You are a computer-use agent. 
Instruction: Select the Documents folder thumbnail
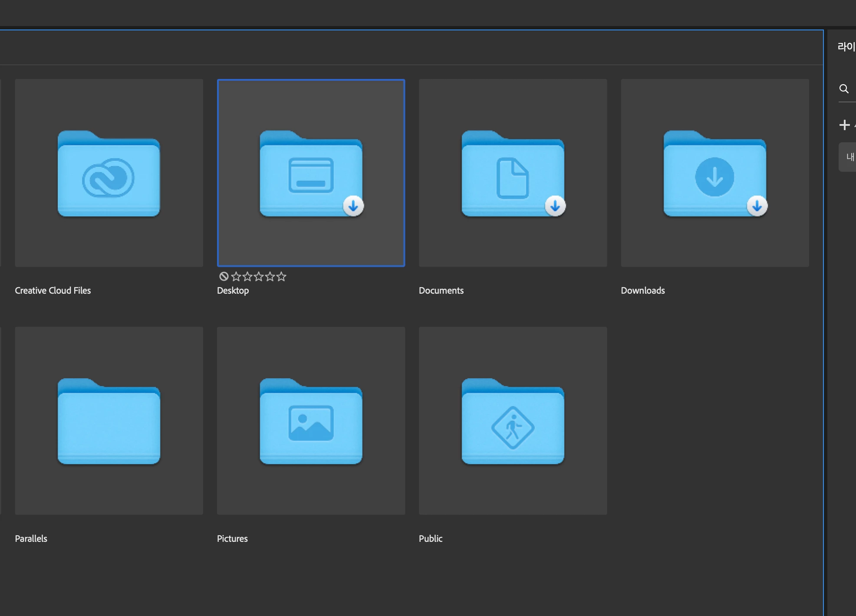(513, 173)
